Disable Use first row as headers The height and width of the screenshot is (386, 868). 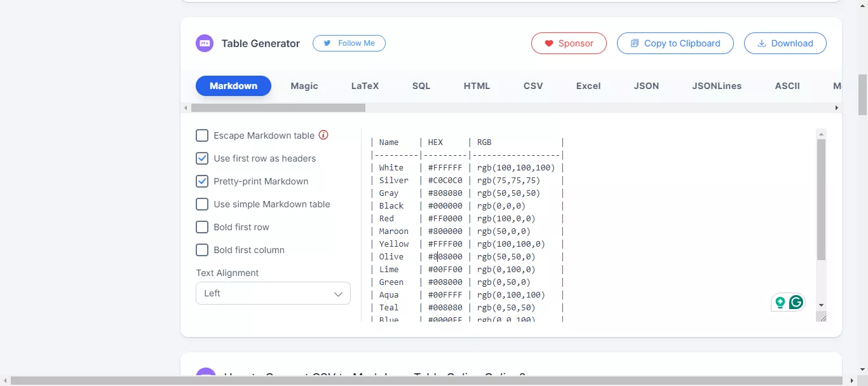coord(202,158)
